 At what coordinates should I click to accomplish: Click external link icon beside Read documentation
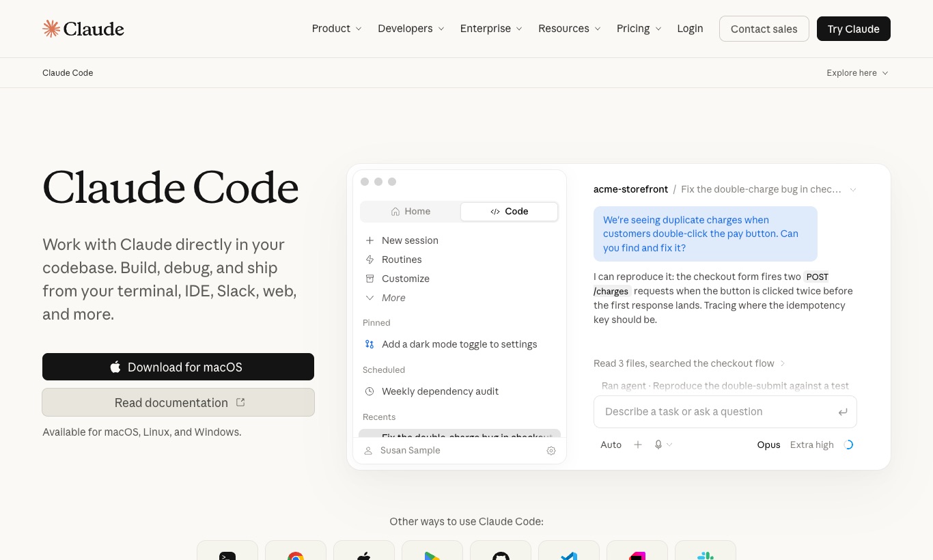[240, 402]
